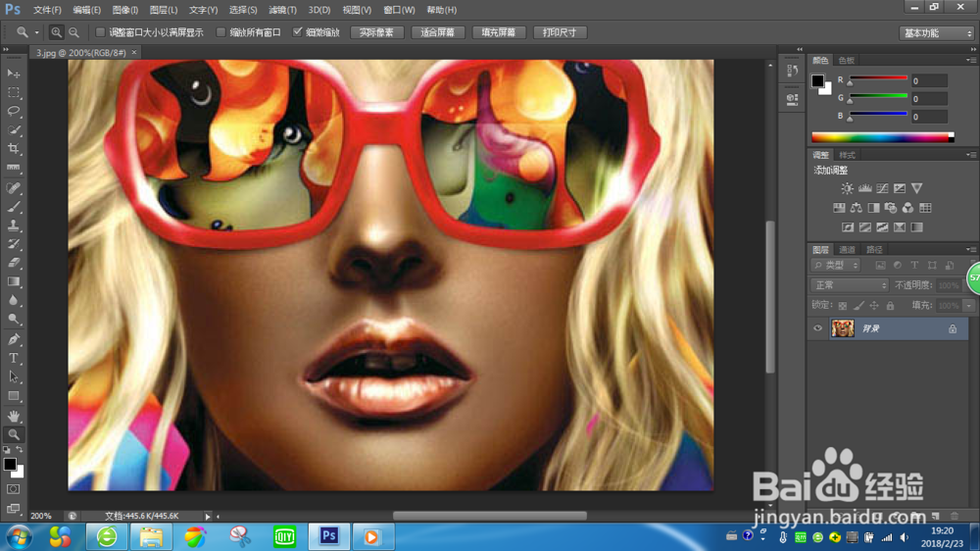980x551 pixels.
Task: Select the Horizontal Type tool
Action: [13, 359]
